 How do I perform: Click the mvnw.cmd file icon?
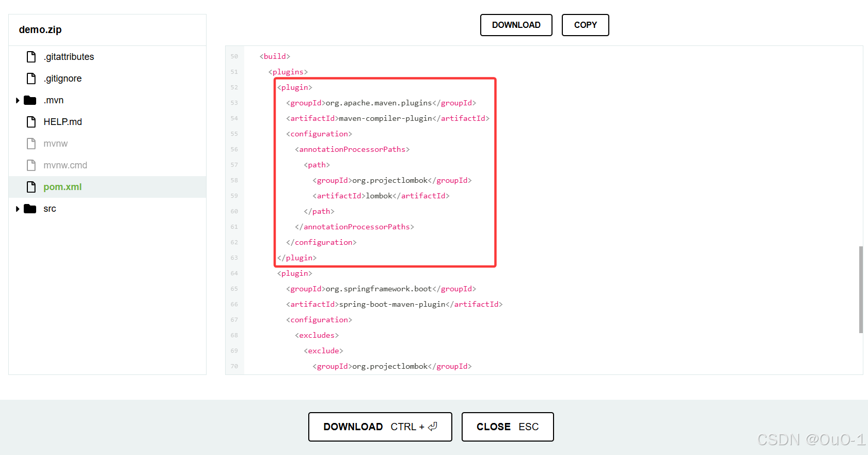(31, 165)
